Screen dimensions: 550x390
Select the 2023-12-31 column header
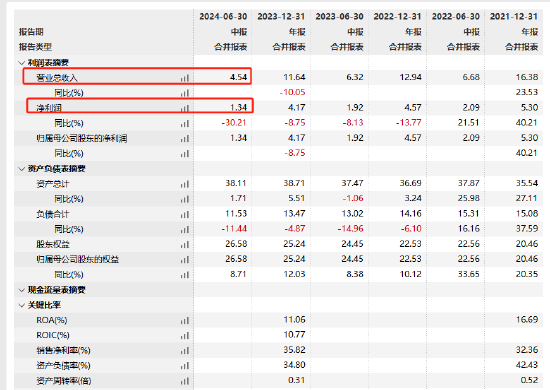(x=281, y=16)
